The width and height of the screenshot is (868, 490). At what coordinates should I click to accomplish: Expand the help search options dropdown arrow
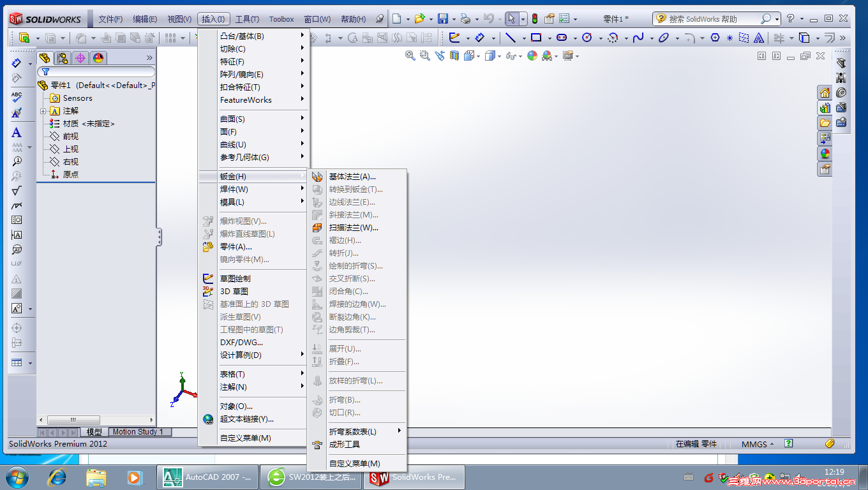point(777,19)
